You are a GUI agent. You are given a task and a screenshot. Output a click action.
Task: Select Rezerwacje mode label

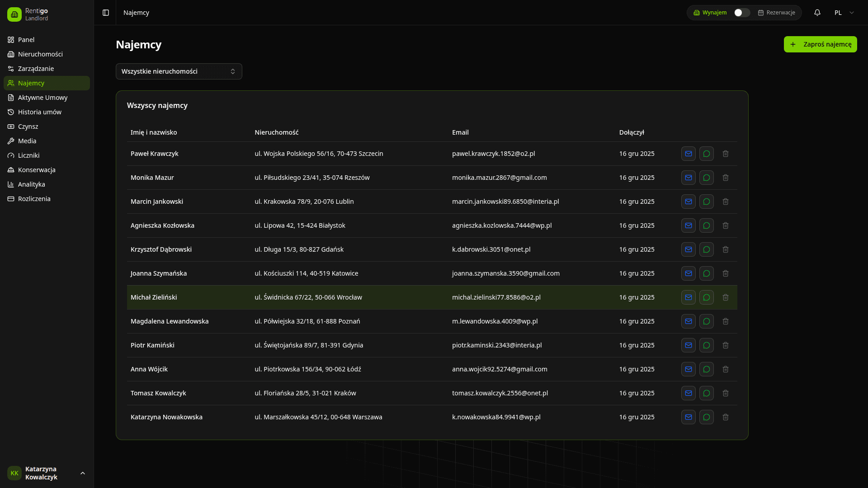point(776,13)
